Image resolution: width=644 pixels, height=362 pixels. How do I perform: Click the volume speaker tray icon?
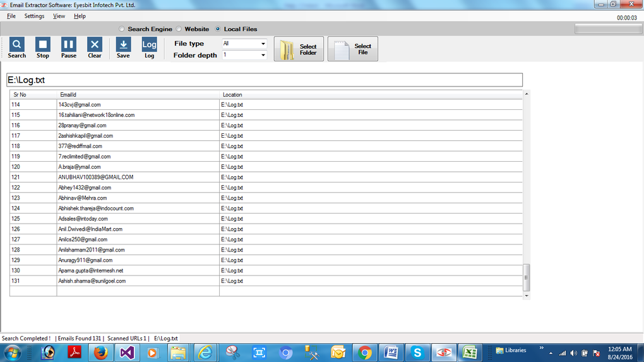pos(574,353)
